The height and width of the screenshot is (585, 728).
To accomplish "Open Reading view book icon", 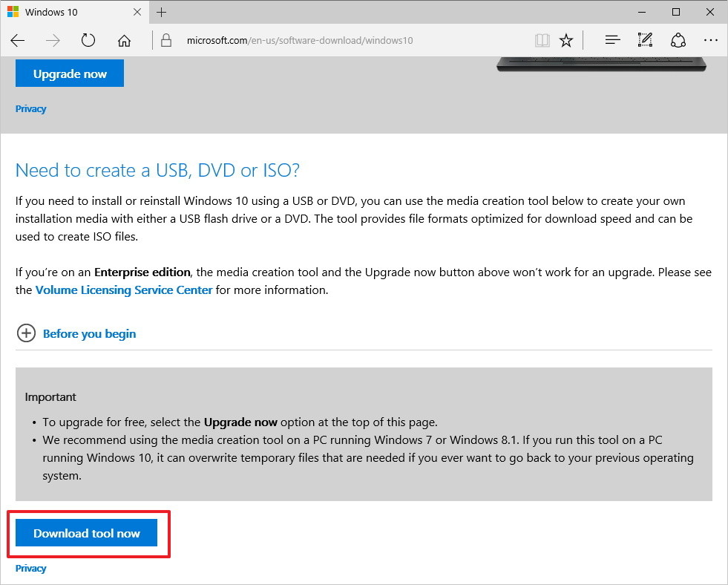I will click(x=542, y=40).
